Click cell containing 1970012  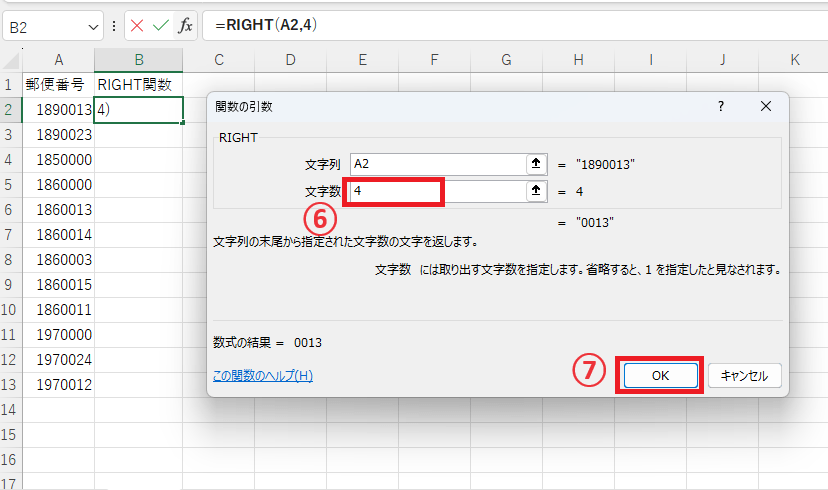(x=59, y=385)
